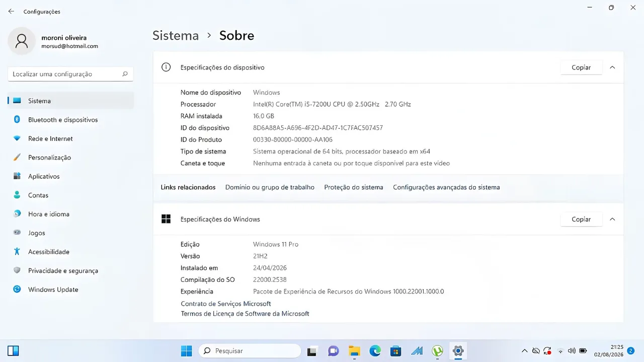The height and width of the screenshot is (362, 644).
Task: Open Configurações avançadas do sistema link
Action: [x=446, y=187]
